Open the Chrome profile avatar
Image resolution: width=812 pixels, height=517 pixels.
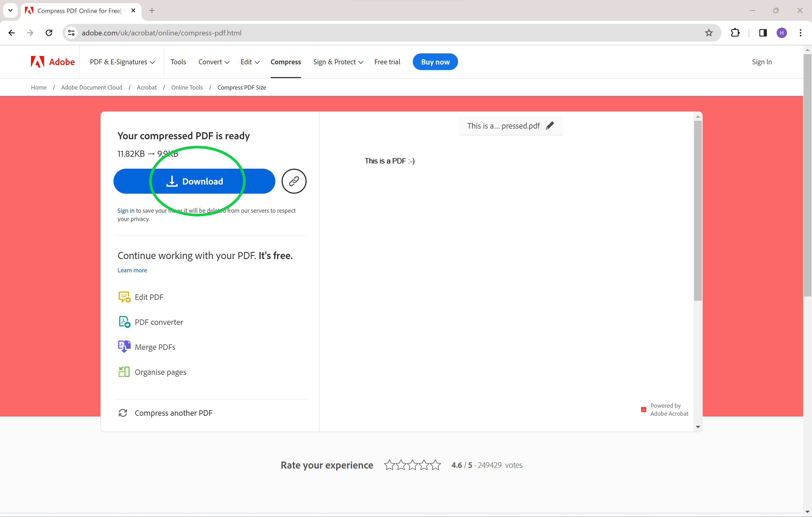782,33
